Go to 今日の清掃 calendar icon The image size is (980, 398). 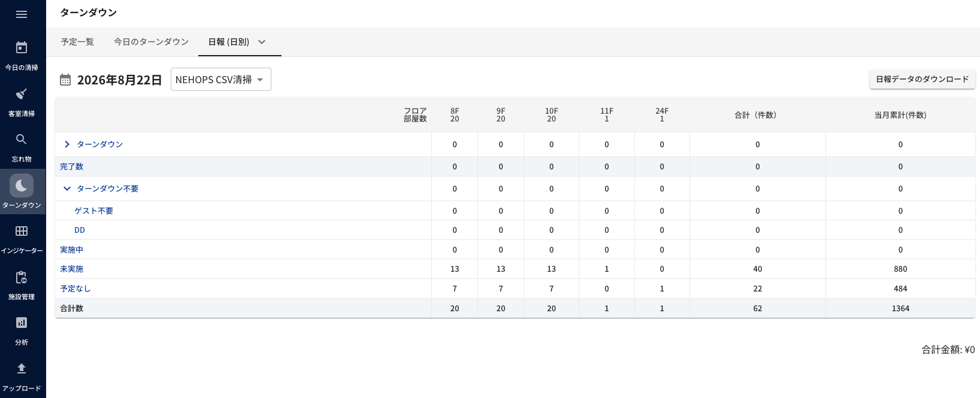22,47
